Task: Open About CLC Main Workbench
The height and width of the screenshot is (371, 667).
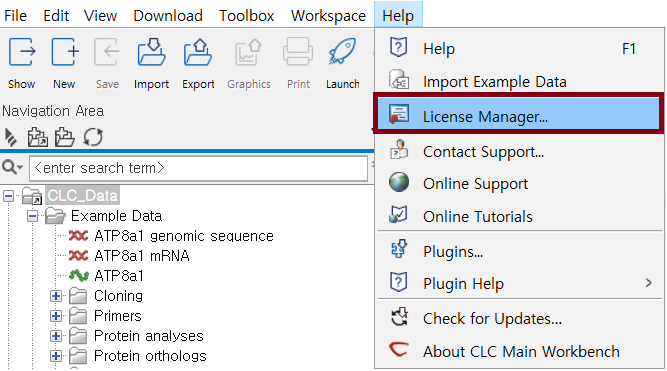Action: pos(519,351)
